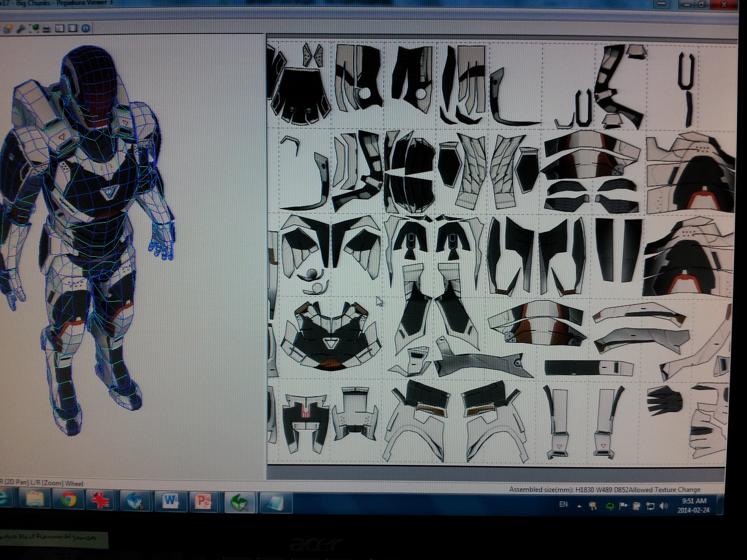Open the network tray icon
This screenshot has width=747, height=560.
pos(650,506)
